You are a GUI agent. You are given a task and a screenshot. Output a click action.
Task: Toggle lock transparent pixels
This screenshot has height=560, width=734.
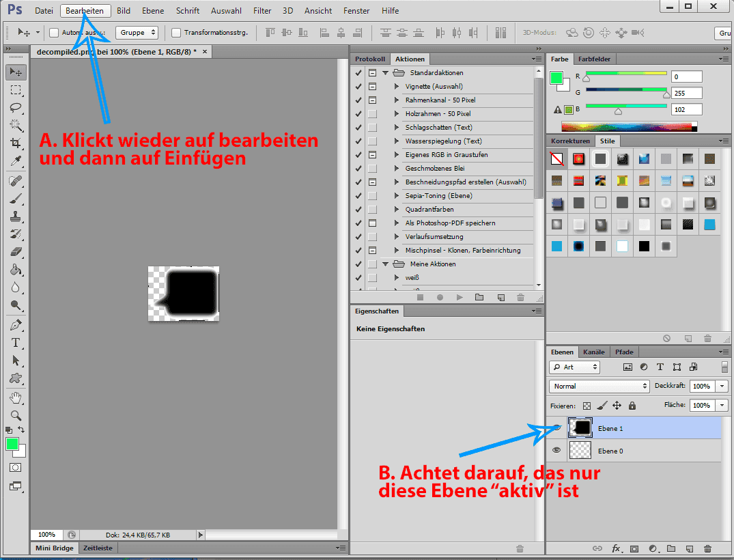[x=587, y=406]
